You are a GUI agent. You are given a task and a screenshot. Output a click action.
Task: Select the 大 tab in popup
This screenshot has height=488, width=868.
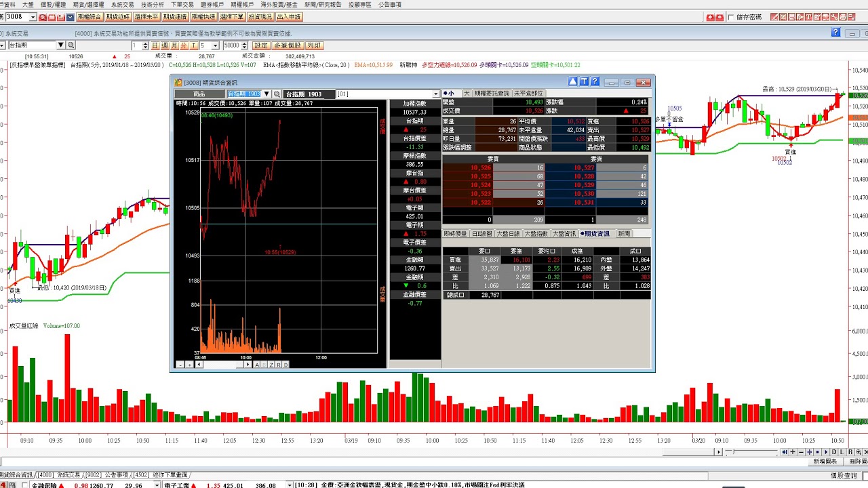coord(467,94)
